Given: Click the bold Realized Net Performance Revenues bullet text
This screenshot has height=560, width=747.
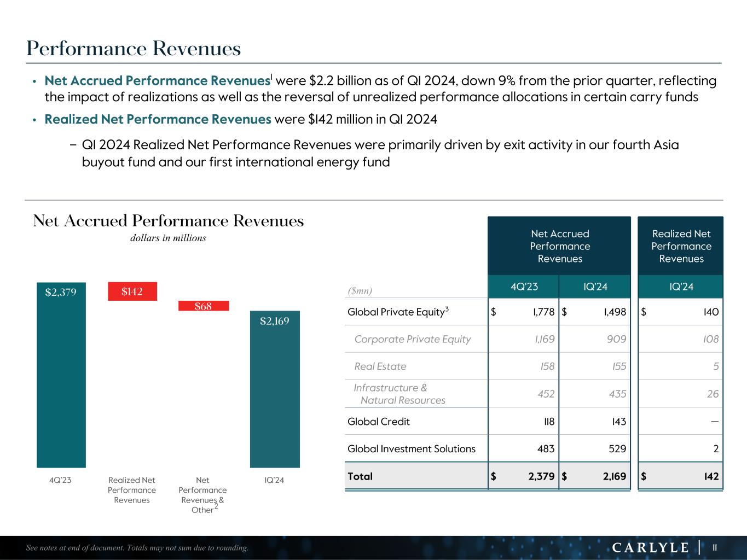Looking at the screenshot, I should [158, 119].
